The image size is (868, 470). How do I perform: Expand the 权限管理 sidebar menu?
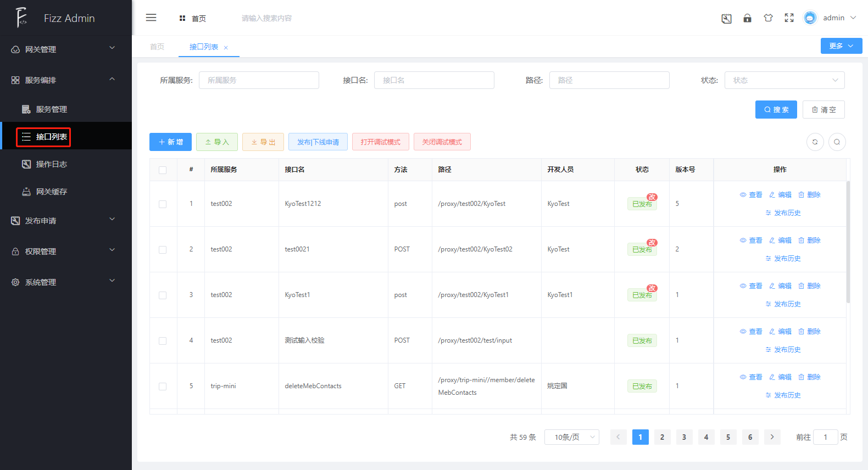click(x=66, y=251)
